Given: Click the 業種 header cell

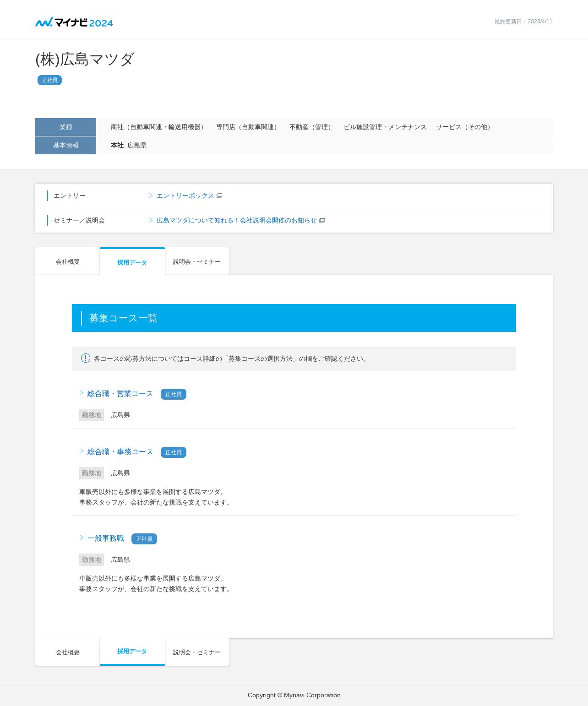Looking at the screenshot, I should [x=65, y=127].
